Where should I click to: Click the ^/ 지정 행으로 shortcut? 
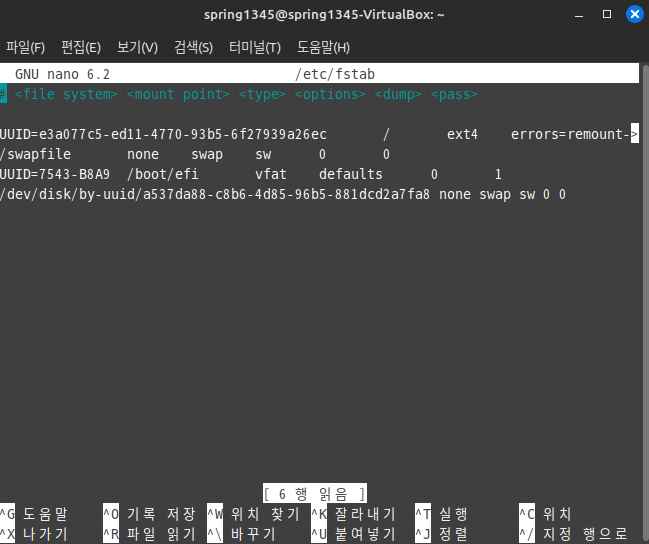(573, 534)
